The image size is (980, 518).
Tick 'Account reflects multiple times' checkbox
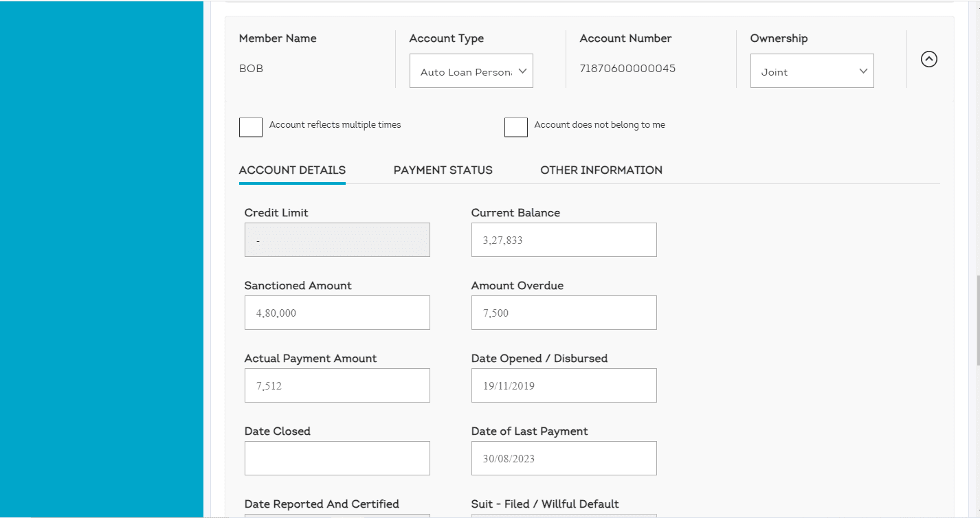coord(251,127)
